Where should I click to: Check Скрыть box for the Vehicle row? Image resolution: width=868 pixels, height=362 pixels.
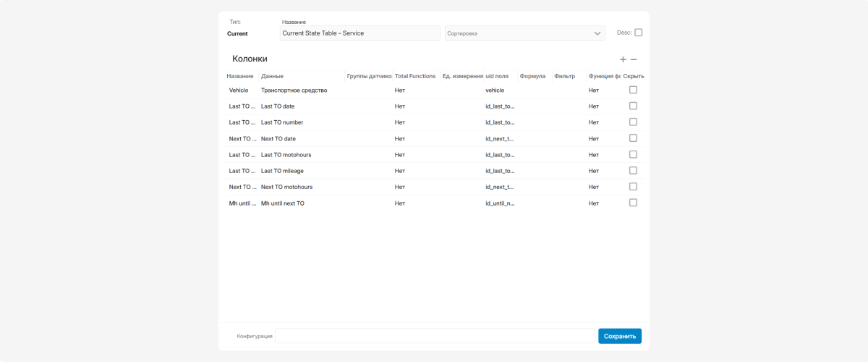633,90
